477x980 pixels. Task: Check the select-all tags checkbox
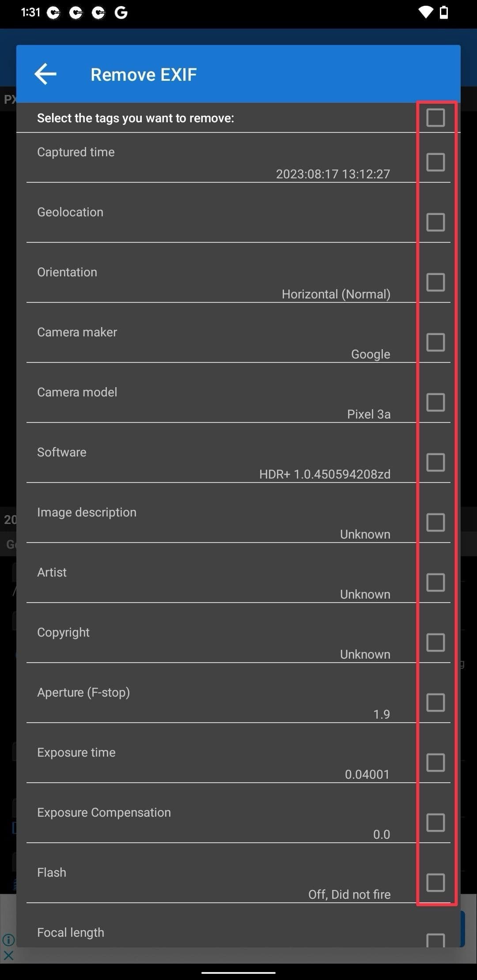435,118
